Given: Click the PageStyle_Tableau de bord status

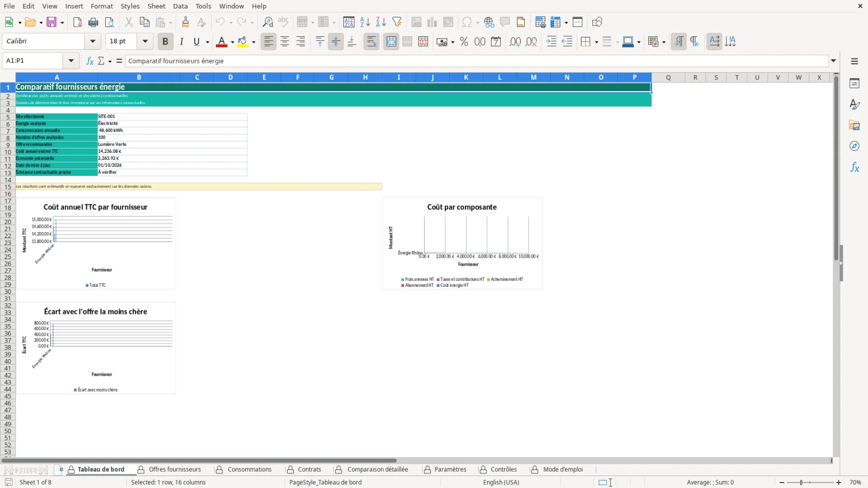Looking at the screenshot, I should pyautogui.click(x=325, y=482).
